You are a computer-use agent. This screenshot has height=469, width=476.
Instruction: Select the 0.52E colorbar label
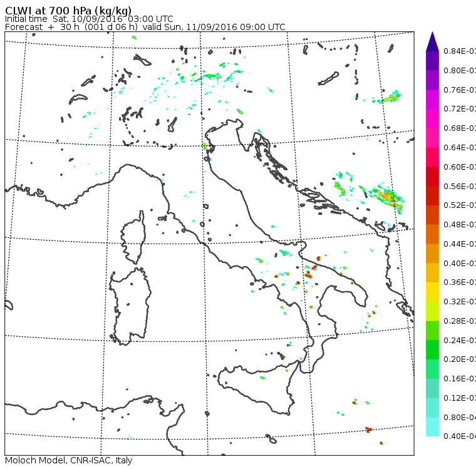tap(460, 205)
